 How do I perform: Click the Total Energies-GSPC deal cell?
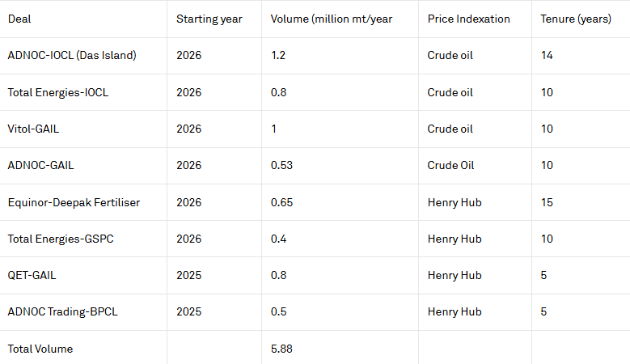[60, 239]
